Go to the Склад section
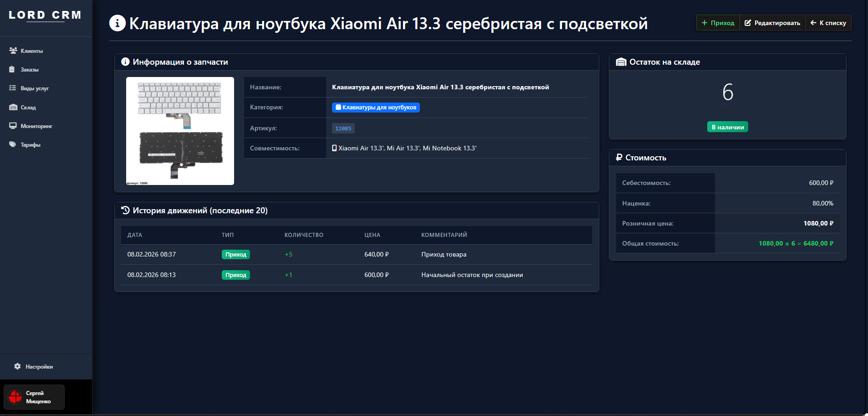868x416 pixels. coord(28,108)
